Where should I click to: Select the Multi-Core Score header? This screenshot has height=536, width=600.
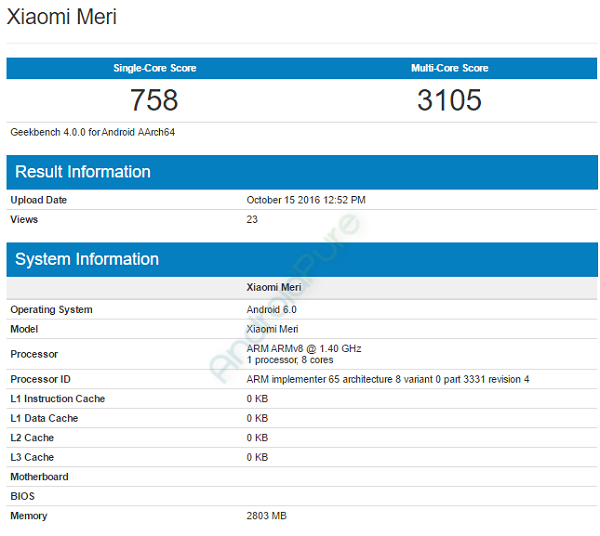pos(450,68)
